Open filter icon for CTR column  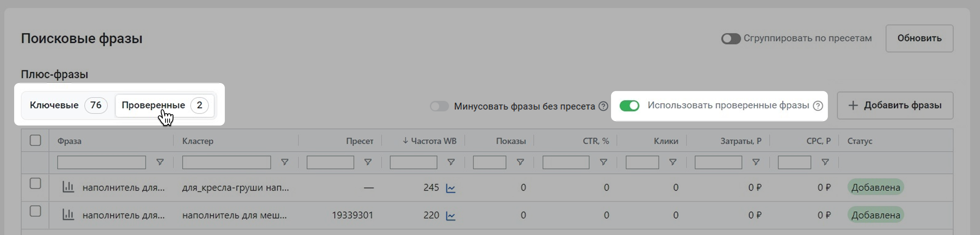click(603, 162)
